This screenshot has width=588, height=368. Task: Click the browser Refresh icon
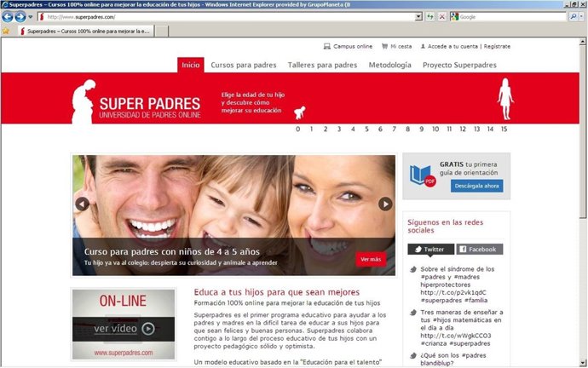430,17
